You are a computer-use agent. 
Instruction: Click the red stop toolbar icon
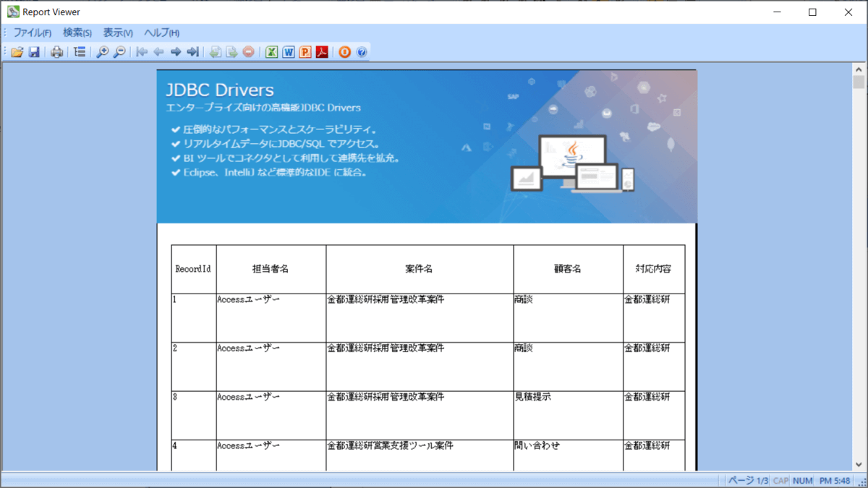point(248,52)
